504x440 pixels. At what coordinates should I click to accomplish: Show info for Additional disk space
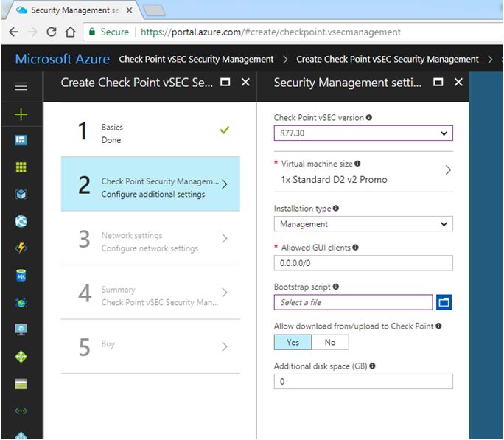pos(372,366)
